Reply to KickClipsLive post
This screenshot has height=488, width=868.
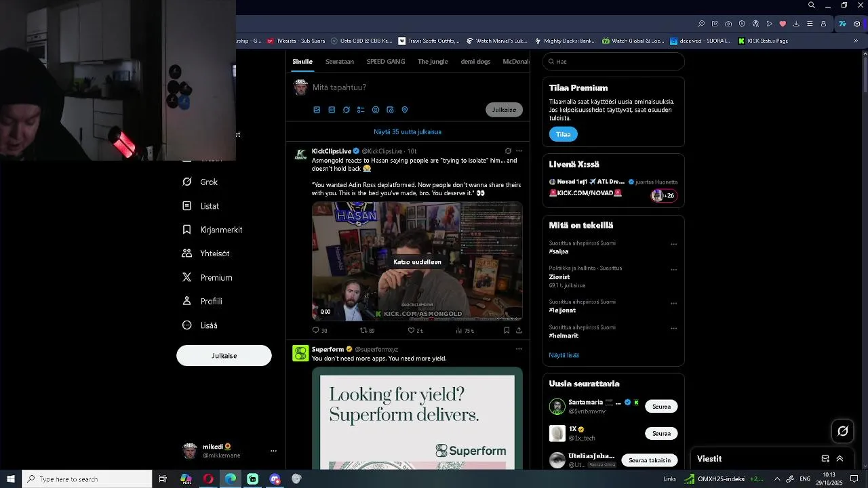(319, 330)
